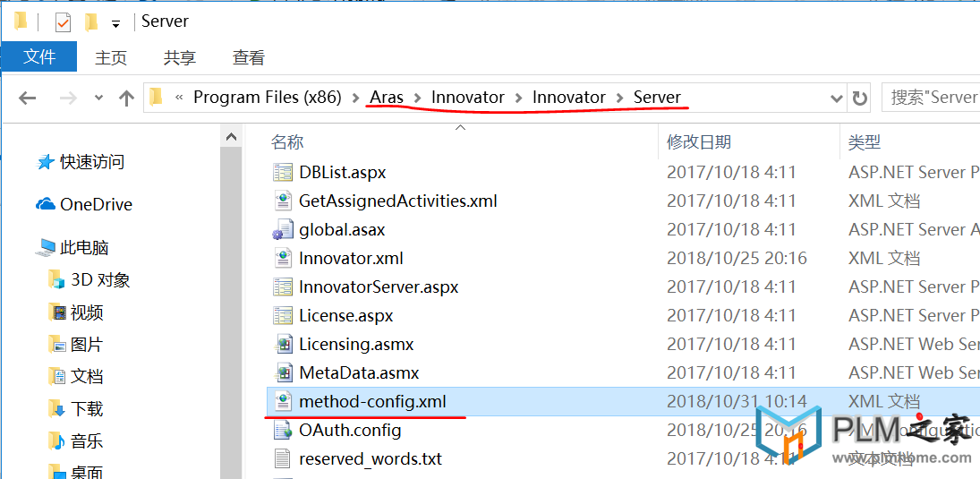Image resolution: width=980 pixels, height=479 pixels.
Task: Expand the address bar history dropdown
Action: pos(836,98)
